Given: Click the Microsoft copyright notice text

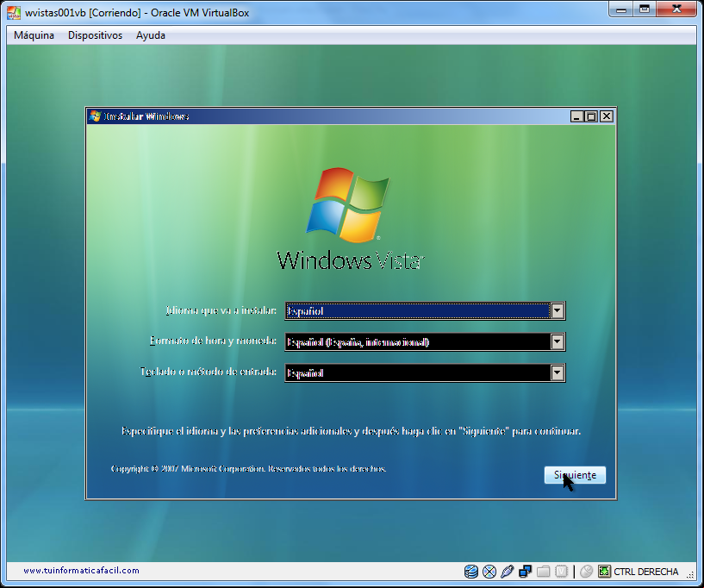Looking at the screenshot, I should pyautogui.click(x=248, y=468).
